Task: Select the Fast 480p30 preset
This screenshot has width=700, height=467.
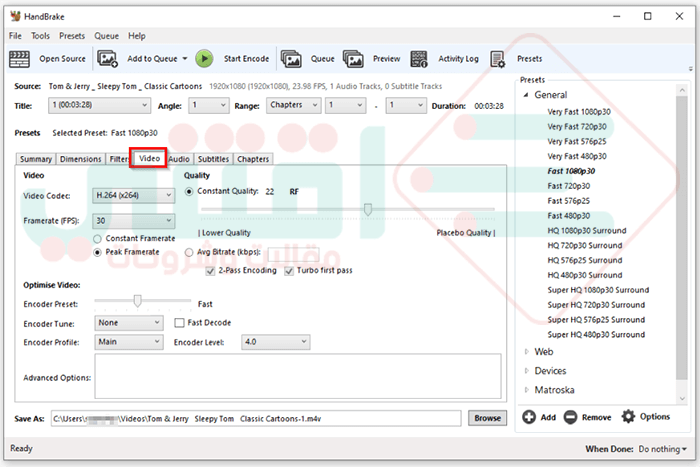Action: coord(569,216)
